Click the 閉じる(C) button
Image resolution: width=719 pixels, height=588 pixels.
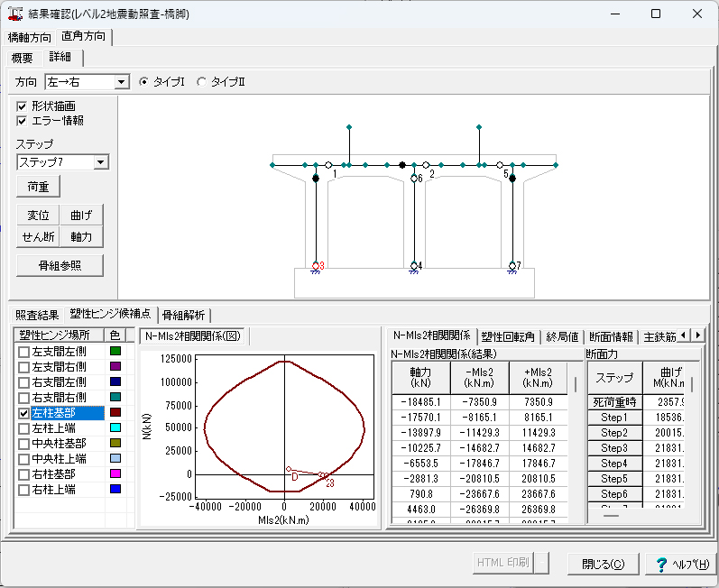[x=603, y=564]
